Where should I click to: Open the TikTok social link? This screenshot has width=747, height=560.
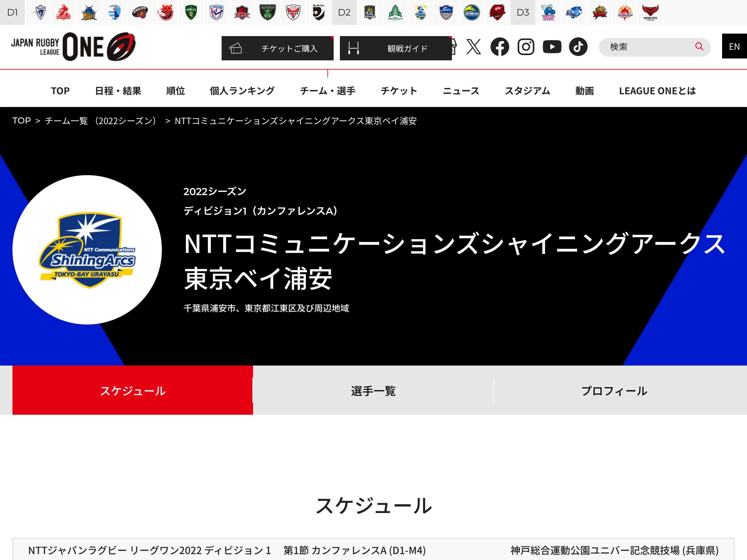pos(578,47)
